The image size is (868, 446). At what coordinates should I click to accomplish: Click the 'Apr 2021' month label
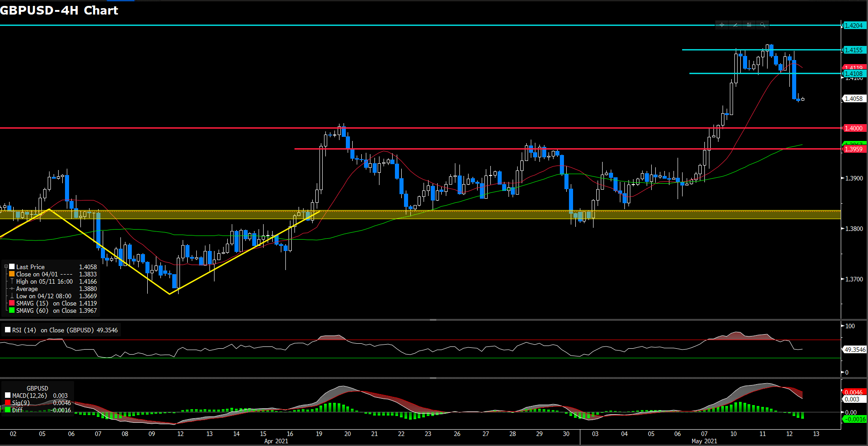point(276,441)
